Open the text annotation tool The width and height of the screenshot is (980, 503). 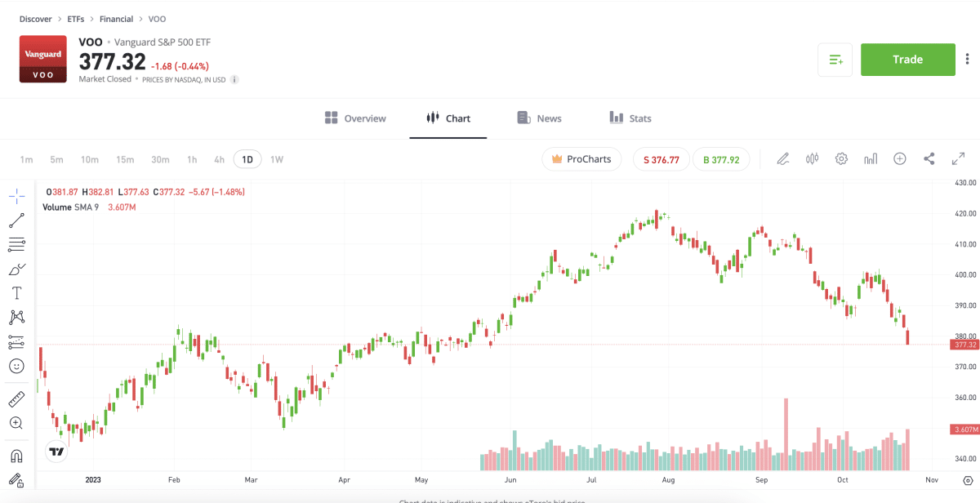coord(16,292)
